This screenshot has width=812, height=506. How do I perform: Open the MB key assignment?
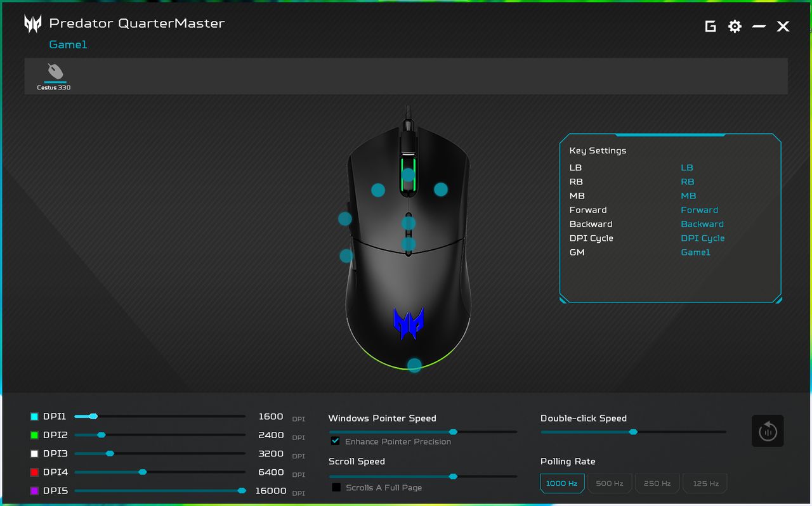(688, 196)
